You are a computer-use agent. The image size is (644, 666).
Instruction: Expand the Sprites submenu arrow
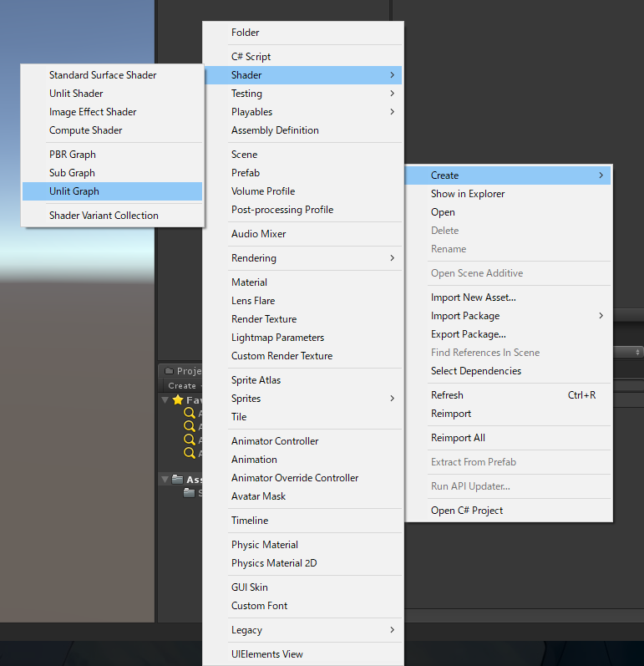(393, 399)
